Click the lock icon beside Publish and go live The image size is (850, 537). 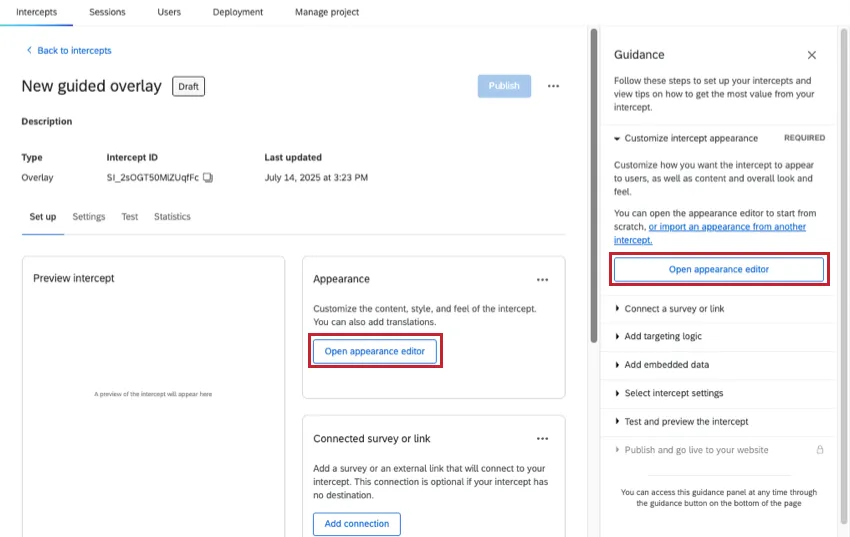820,450
